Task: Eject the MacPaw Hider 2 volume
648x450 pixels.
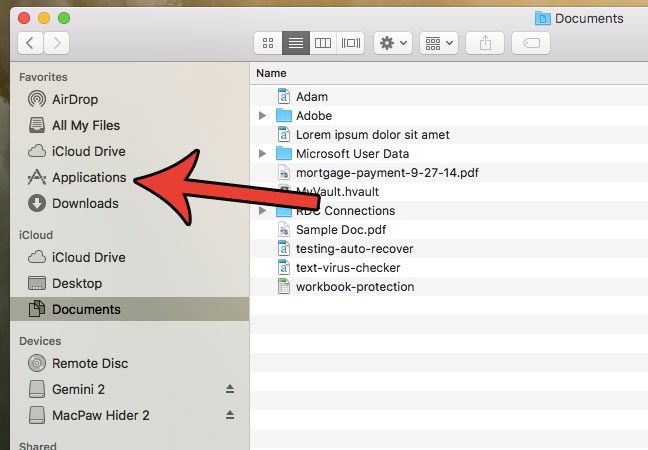Action: [229, 415]
